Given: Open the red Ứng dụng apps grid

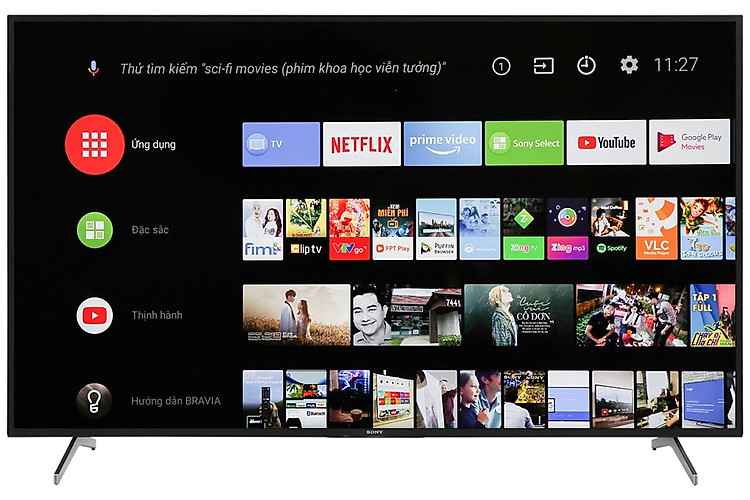Looking at the screenshot, I should pyautogui.click(x=94, y=145).
